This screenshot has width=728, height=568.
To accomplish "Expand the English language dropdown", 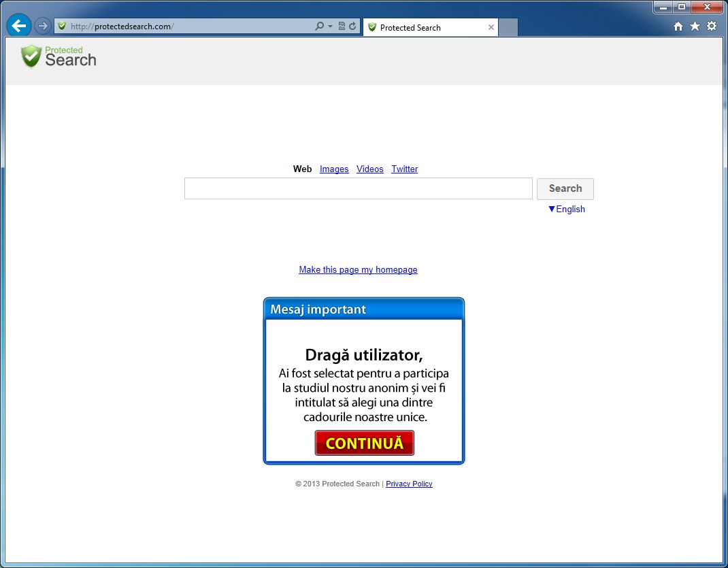I will (x=567, y=209).
